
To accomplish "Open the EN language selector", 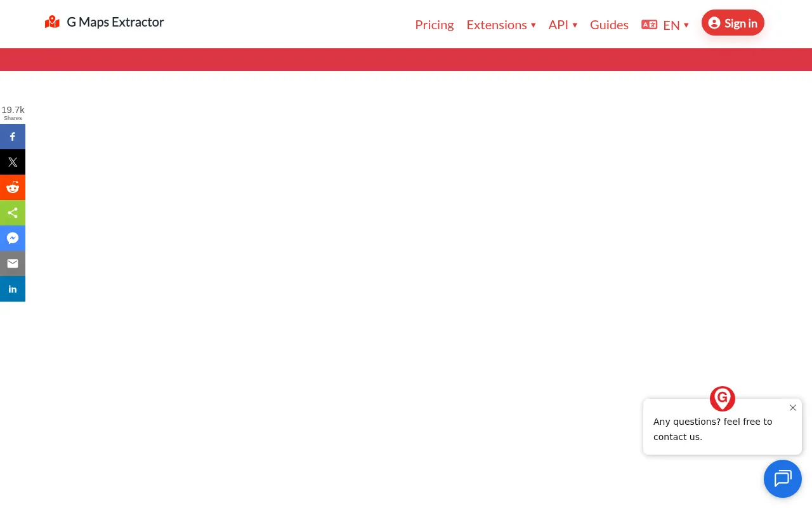I will click(x=676, y=25).
